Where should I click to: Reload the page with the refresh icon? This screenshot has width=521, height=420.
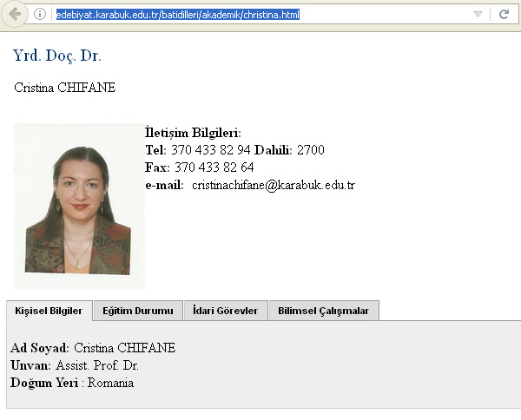tap(504, 14)
